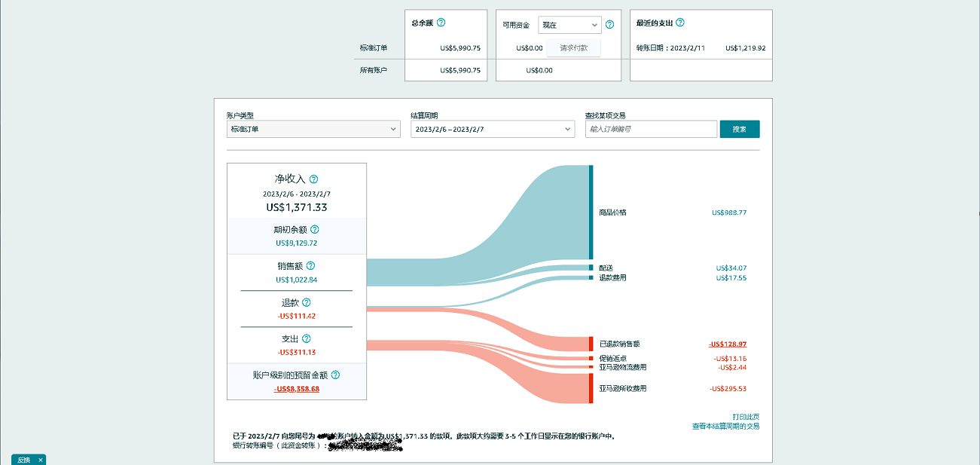Show help for 退款 in summary panel
Image resolution: width=980 pixels, height=465 pixels.
306,302
